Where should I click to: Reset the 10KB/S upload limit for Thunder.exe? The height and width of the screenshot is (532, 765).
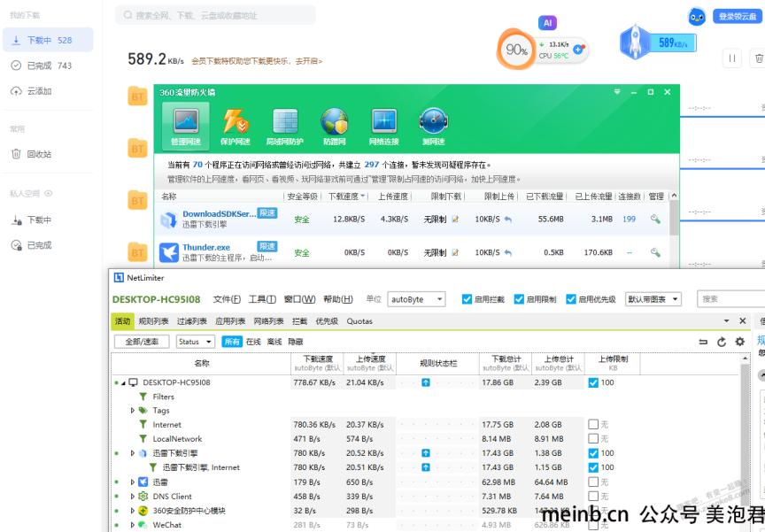pyautogui.click(x=508, y=252)
